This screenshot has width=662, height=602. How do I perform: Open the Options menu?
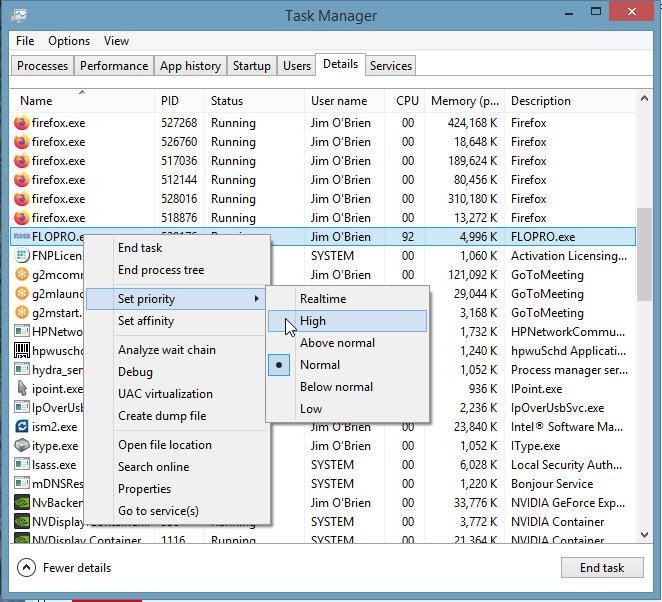[69, 41]
